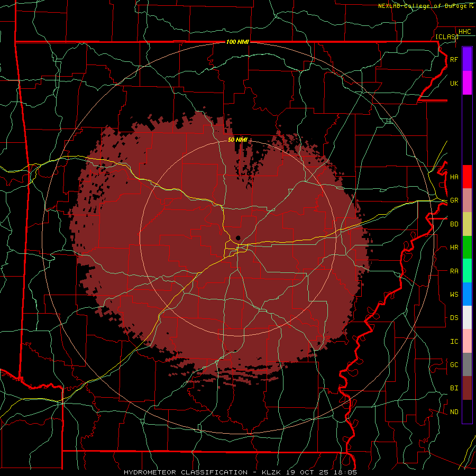Screen dimensions: 476x476
Task: Click the HYDROMETEOR CLASSIFICATION title text
Action: point(186,472)
